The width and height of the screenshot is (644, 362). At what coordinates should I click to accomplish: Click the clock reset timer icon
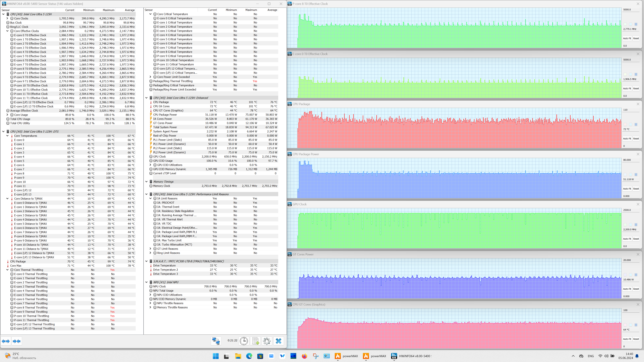click(244, 341)
